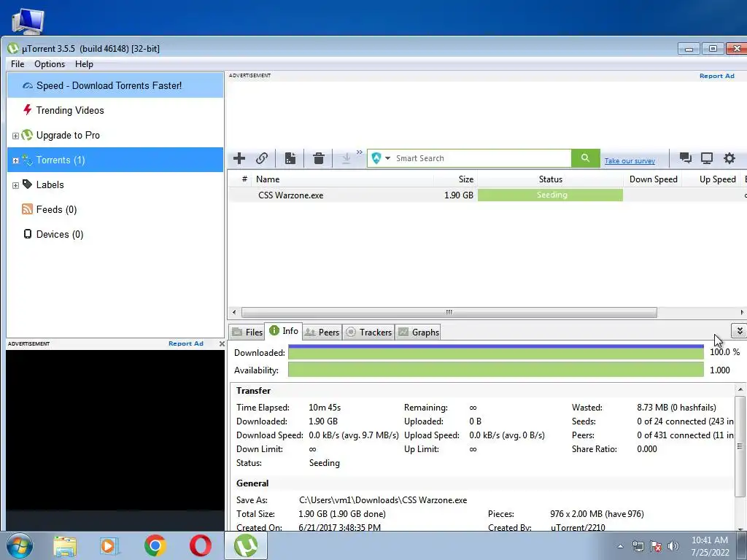Switch to the Peers tab

point(322,332)
